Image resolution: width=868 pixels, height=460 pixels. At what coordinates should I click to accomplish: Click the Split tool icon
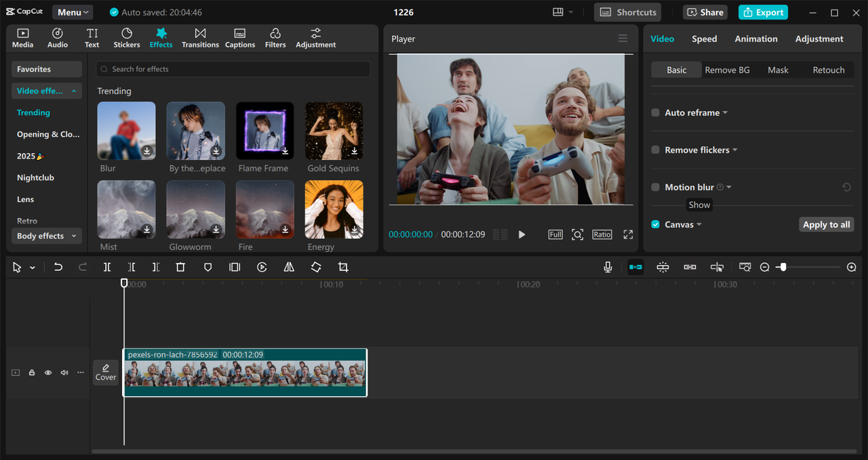pos(107,268)
